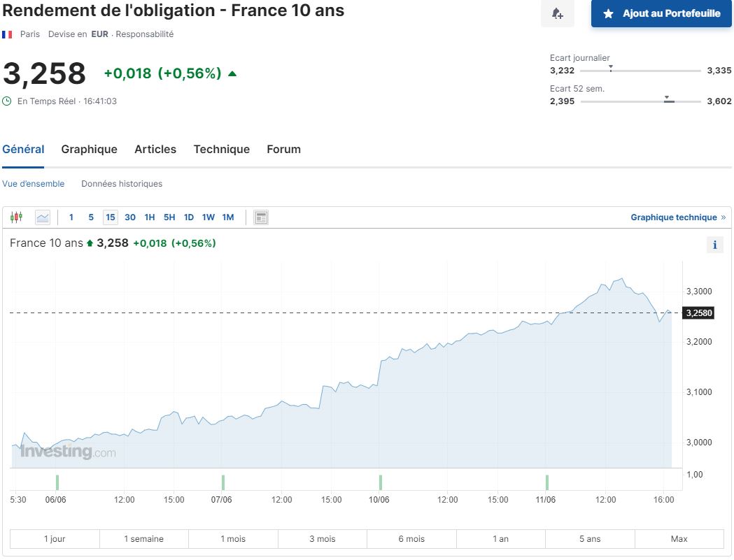Choose the 1W chart interval
Image resolution: width=734 pixels, height=560 pixels.
click(208, 217)
